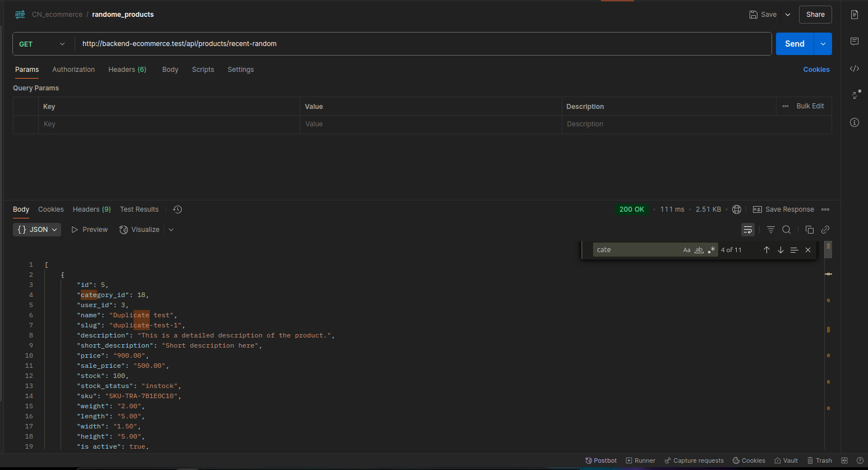Open the request Headers (6) tab
This screenshot has width=868, height=470.
[127, 70]
